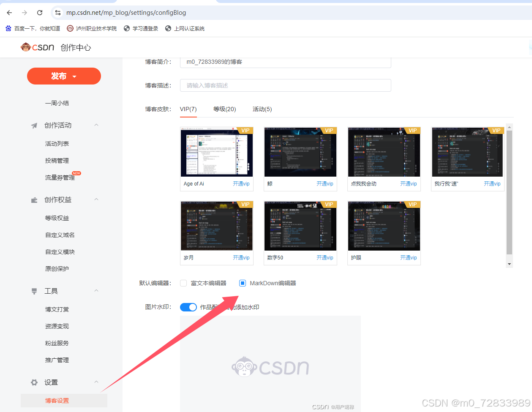
Task: Select the 鲸 skin thumbnail
Action: pos(300,152)
